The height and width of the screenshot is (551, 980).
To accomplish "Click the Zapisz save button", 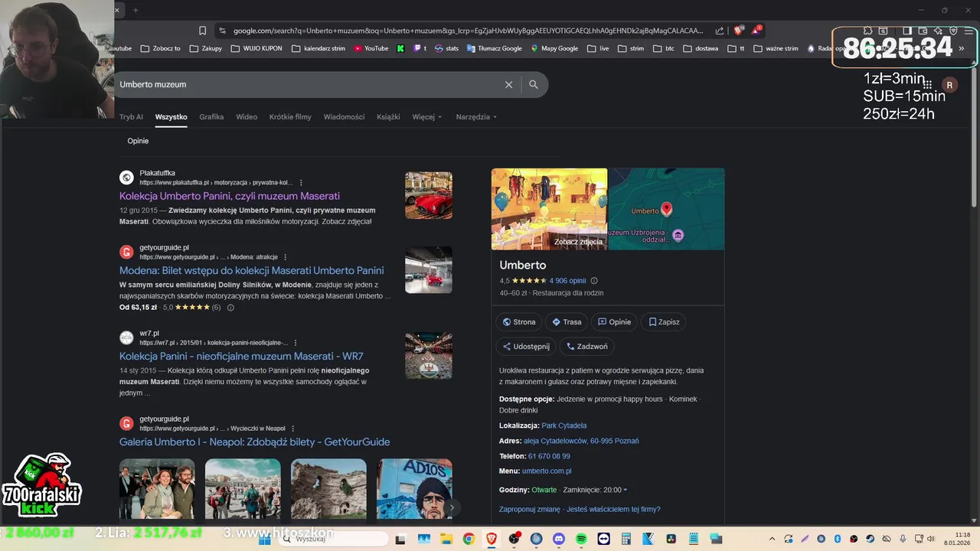I will tap(664, 322).
